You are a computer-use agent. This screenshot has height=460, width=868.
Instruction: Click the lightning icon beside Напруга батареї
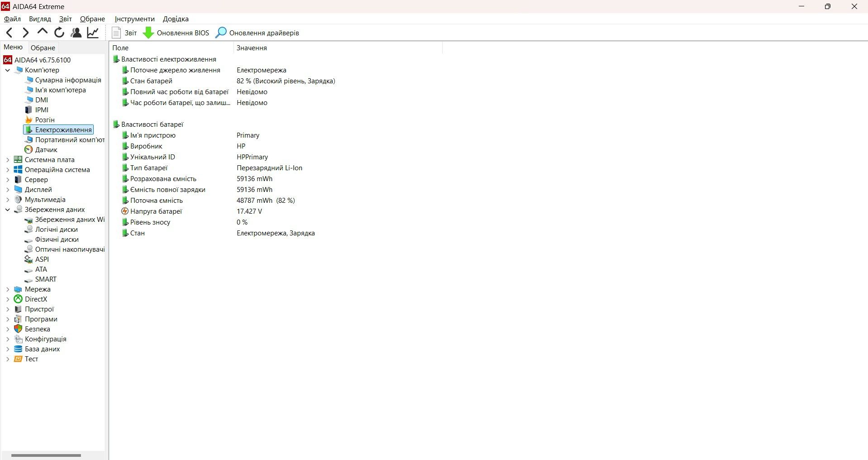point(125,211)
